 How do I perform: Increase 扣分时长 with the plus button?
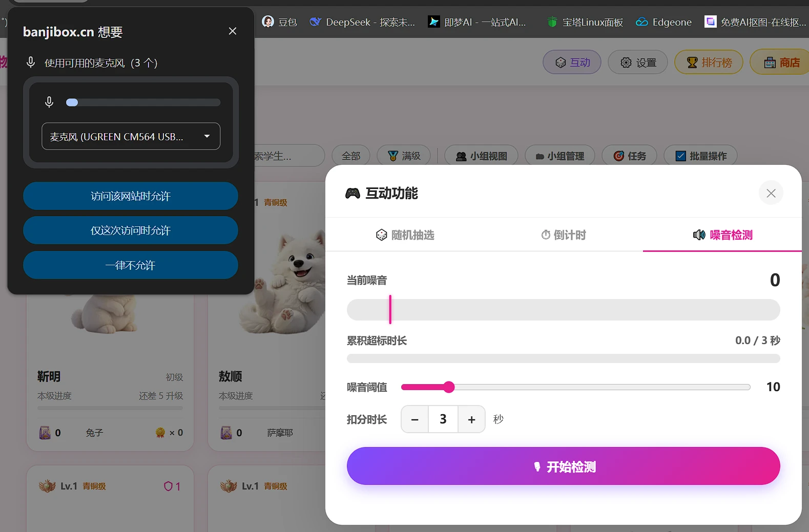tap(471, 419)
